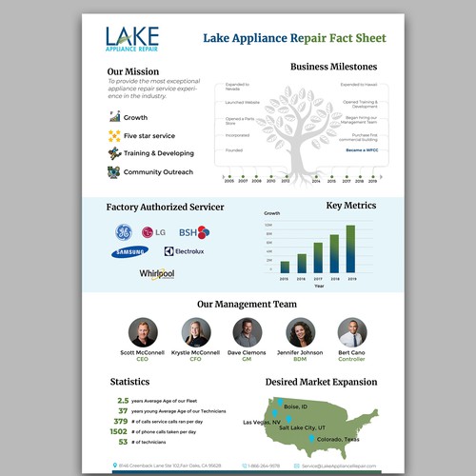Viewport: 476px width, 476px height.
Task: Click the GE logo
Action: (124, 232)
